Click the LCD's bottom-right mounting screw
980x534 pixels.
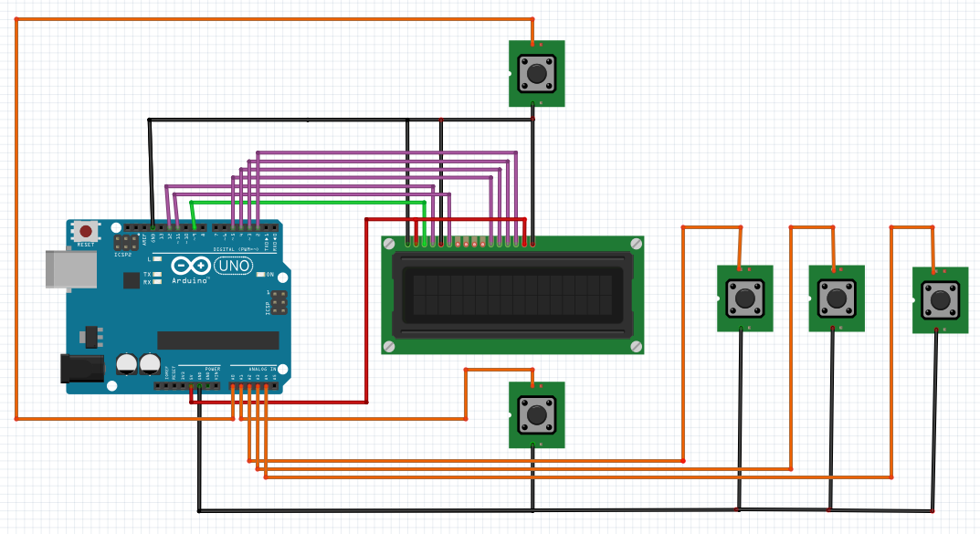point(637,347)
